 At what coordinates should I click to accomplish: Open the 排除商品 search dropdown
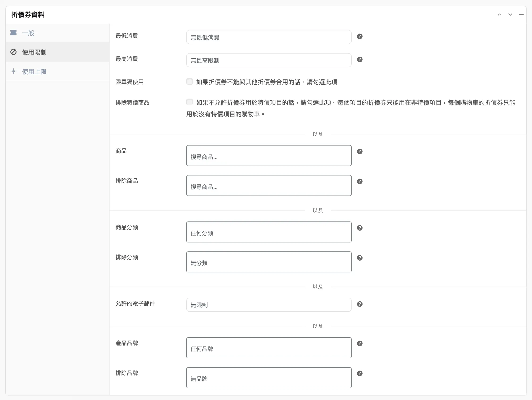[269, 186]
